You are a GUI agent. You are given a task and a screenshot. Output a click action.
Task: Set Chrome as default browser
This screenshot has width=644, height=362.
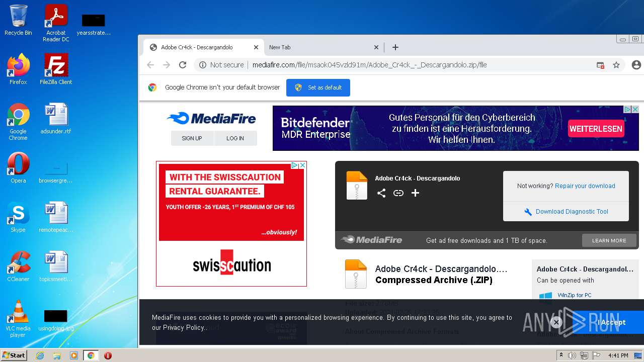[318, 87]
